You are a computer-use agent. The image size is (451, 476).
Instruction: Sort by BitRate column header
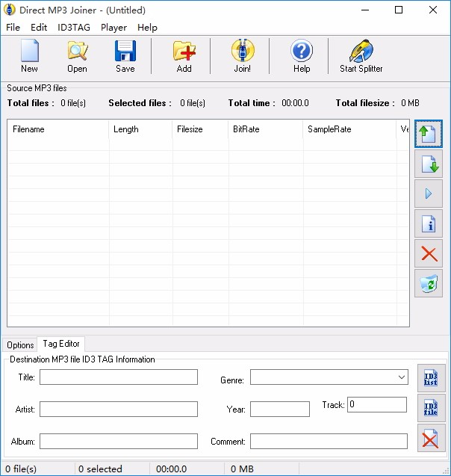coord(265,129)
